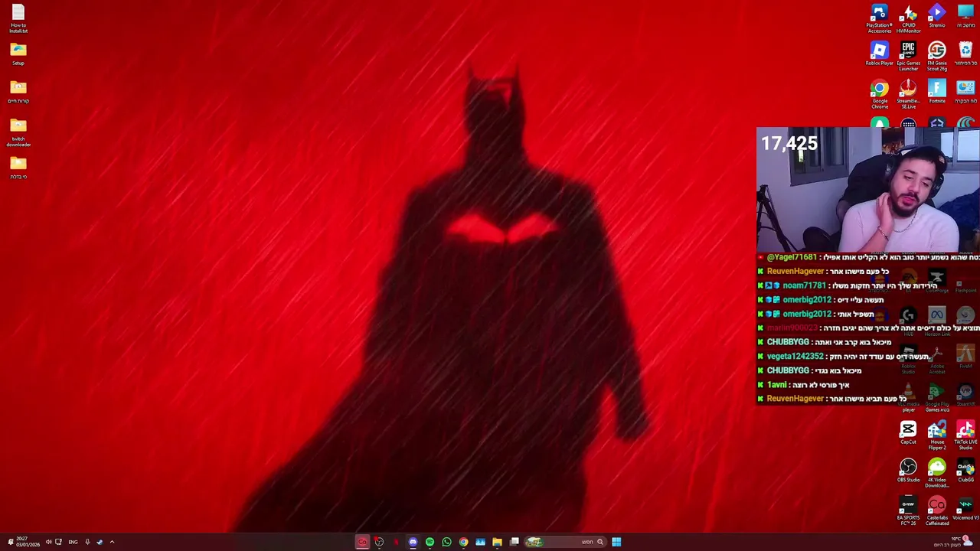Click chat username 1avni
The width and height of the screenshot is (980, 551).
pos(776,384)
